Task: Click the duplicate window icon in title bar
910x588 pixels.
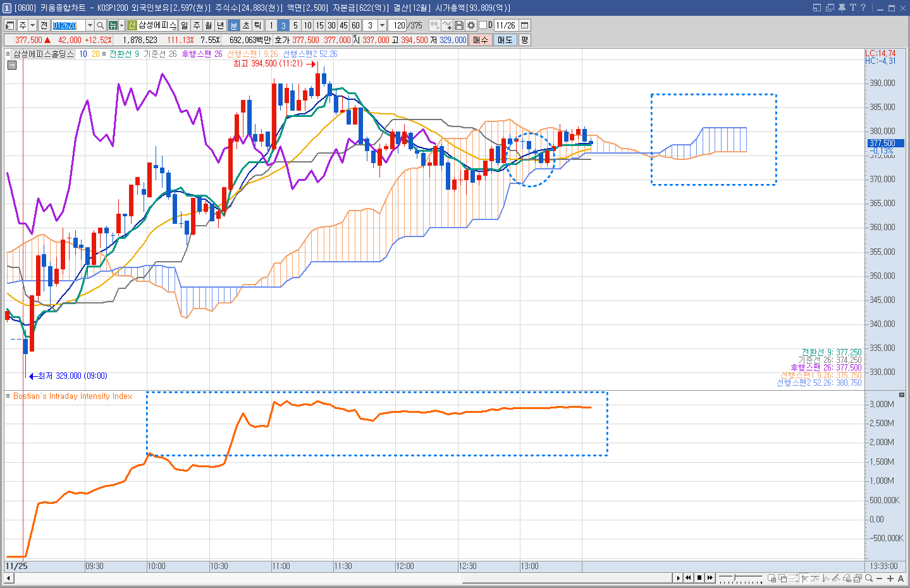Action: 830,8
